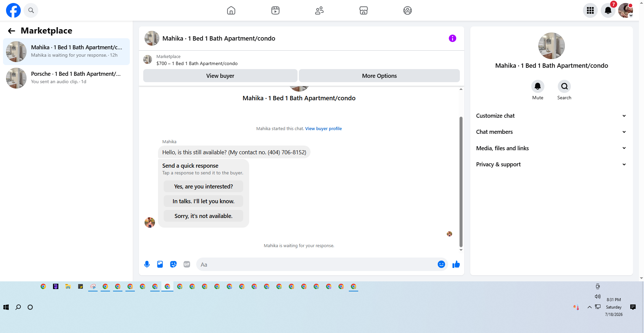Open the Notifications bell with badge
The height and width of the screenshot is (333, 644).
coord(608,10)
